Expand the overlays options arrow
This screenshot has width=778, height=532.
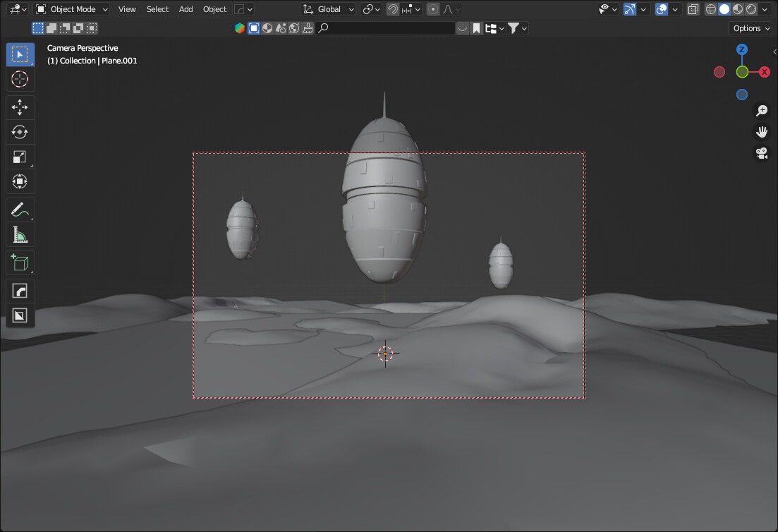pyautogui.click(x=675, y=9)
